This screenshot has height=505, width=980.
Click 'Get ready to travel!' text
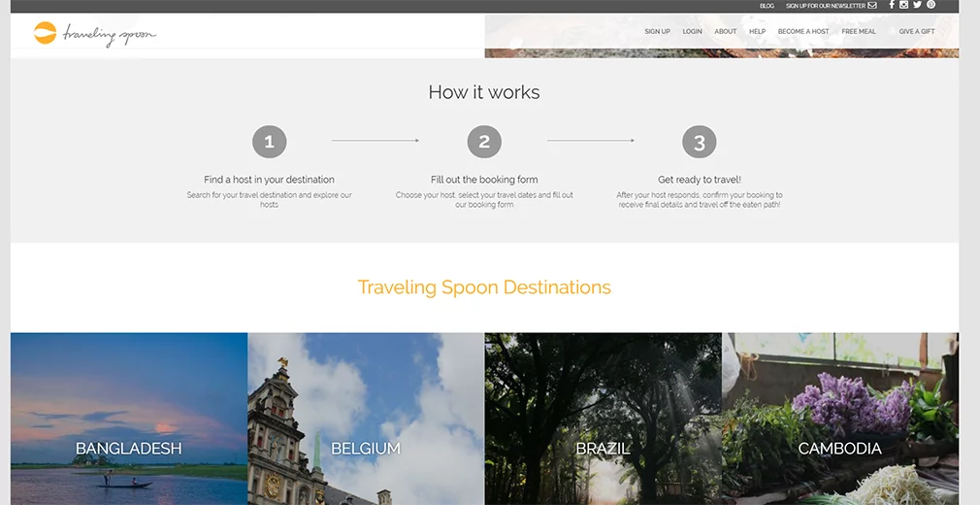[700, 180]
